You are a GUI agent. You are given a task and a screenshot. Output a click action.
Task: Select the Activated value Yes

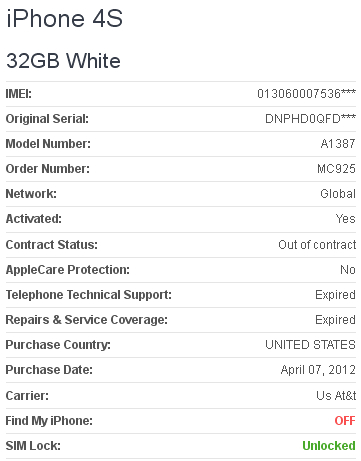pos(346,219)
